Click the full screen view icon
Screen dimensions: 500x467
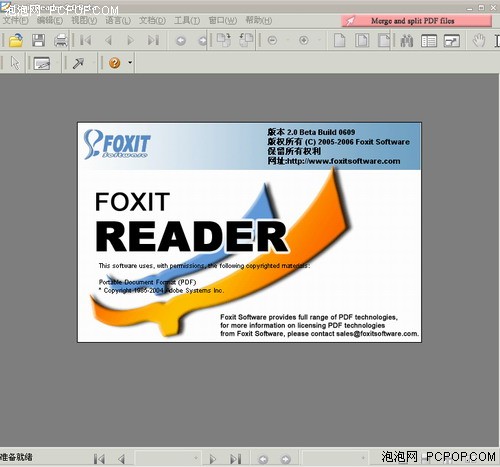click(452, 41)
